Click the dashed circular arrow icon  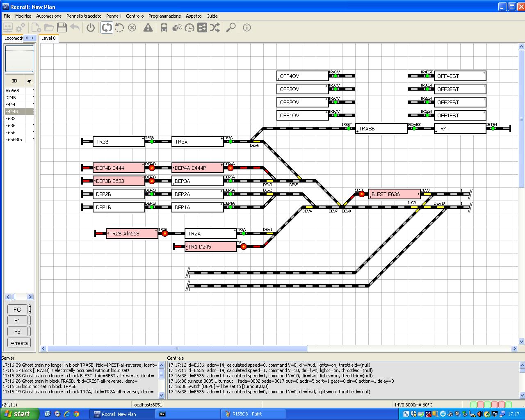point(119,28)
